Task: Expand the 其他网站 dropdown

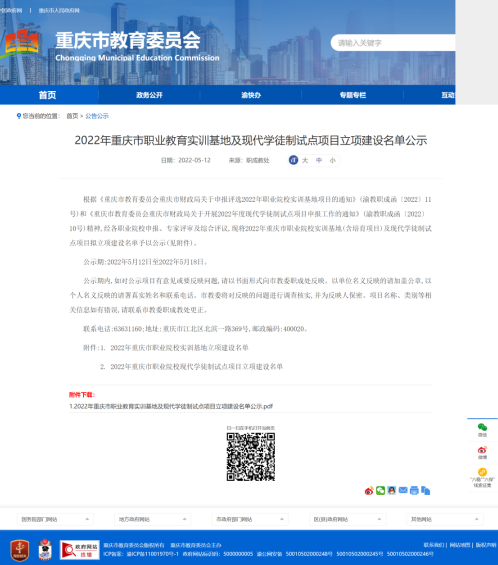Action: point(445,519)
